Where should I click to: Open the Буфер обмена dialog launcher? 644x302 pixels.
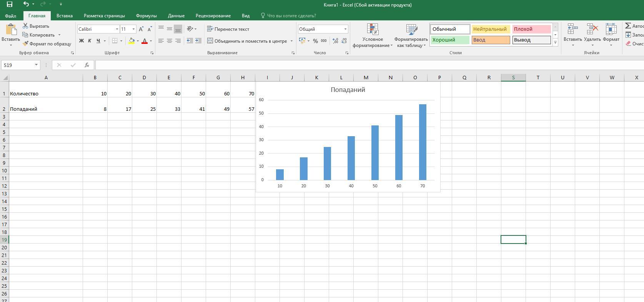(x=72, y=53)
